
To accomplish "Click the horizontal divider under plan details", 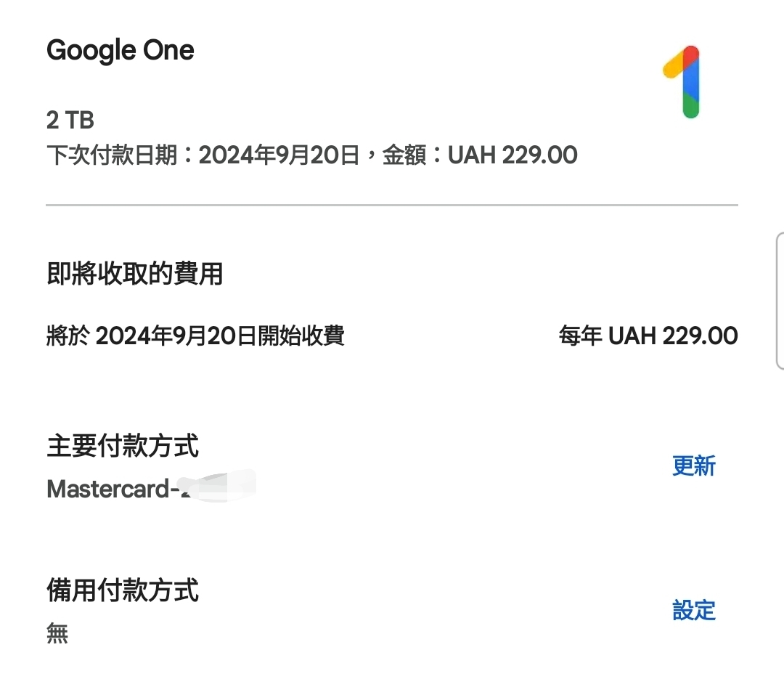I will pyautogui.click(x=392, y=206).
